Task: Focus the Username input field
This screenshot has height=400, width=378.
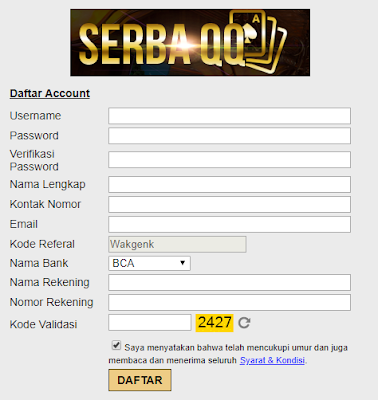Action: point(229,116)
